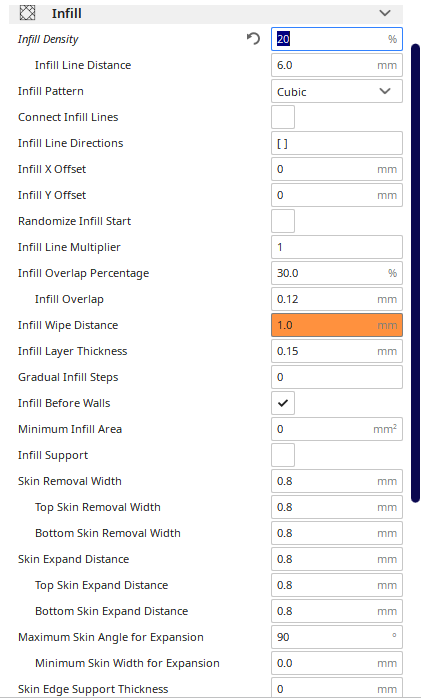Click the Infill Support label
The width and height of the screenshot is (421, 699).
pyautogui.click(x=53, y=455)
